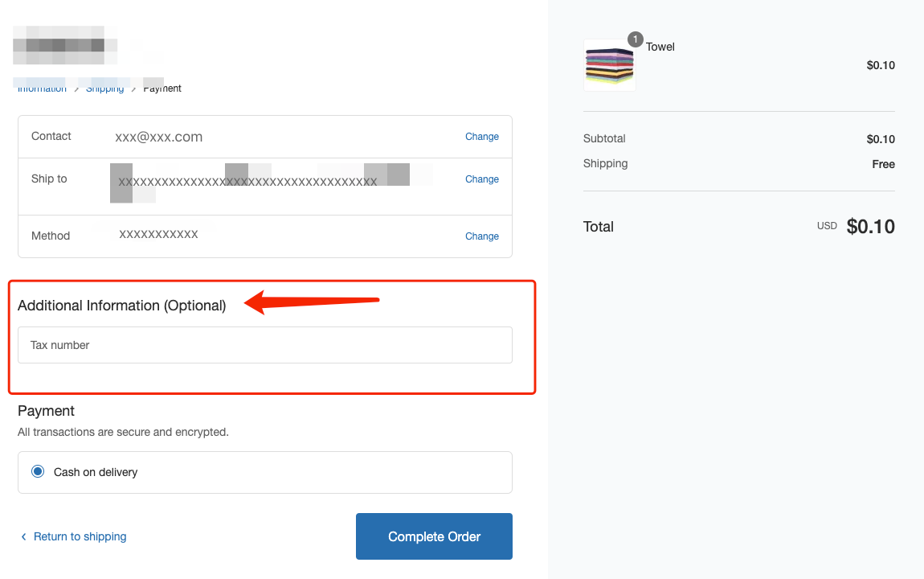The height and width of the screenshot is (579, 924).
Task: Change the Ship to address
Action: (x=482, y=179)
